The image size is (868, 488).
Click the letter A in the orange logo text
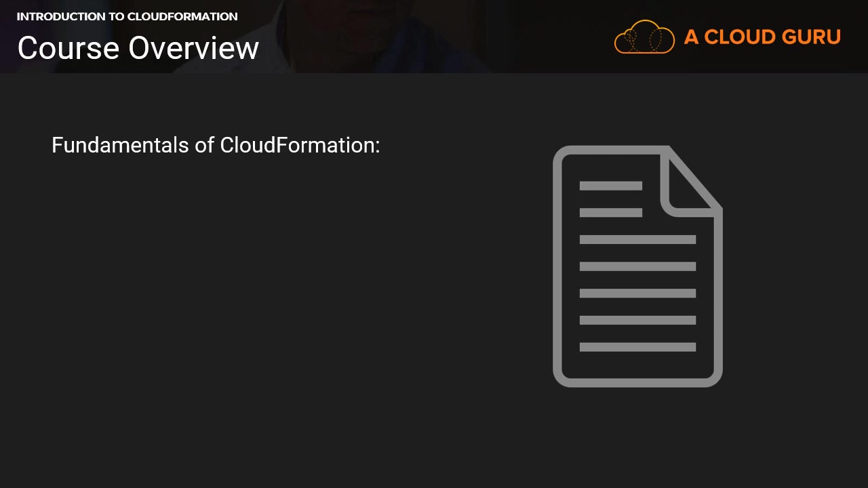[691, 37]
